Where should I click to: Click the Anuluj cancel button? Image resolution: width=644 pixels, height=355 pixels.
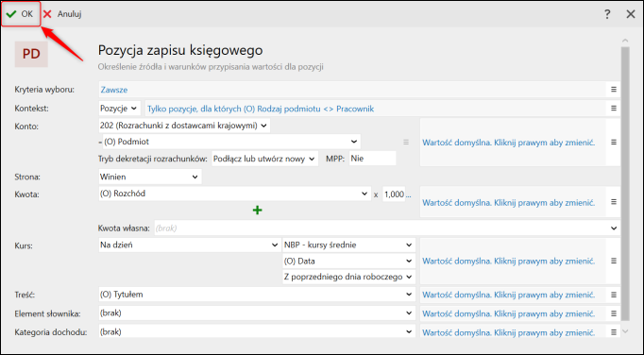(62, 14)
